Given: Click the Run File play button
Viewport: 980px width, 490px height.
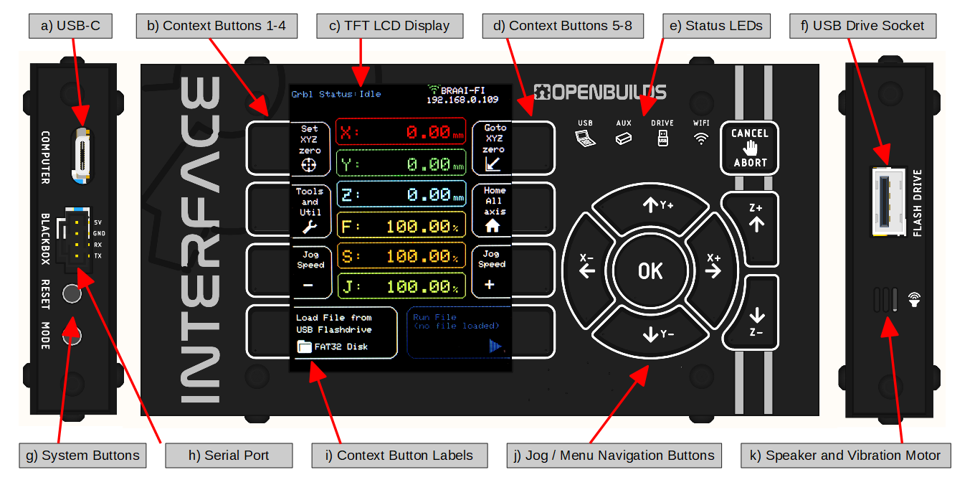Looking at the screenshot, I should point(495,347).
